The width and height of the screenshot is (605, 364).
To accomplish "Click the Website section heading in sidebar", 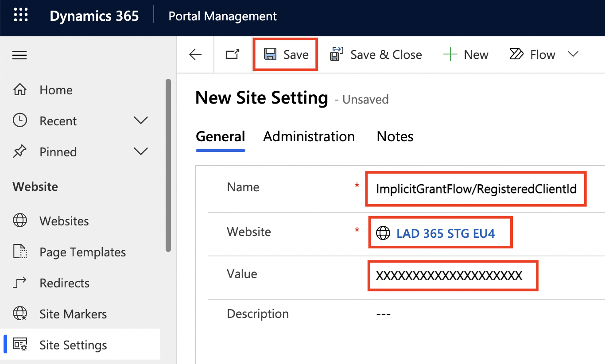I will click(x=35, y=186).
